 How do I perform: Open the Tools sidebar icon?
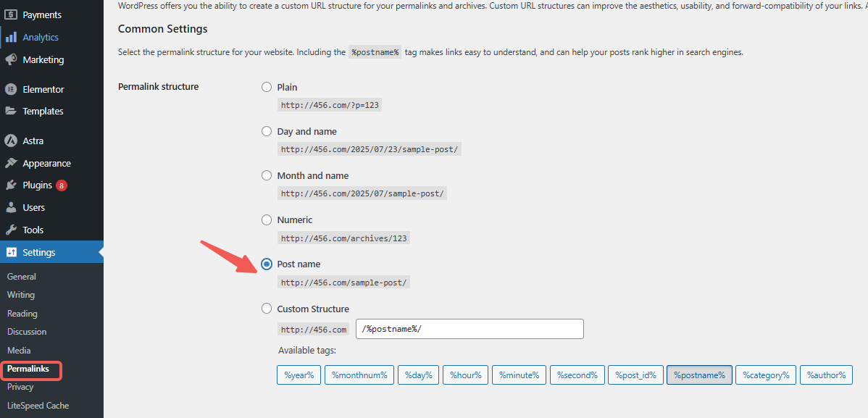click(15, 230)
